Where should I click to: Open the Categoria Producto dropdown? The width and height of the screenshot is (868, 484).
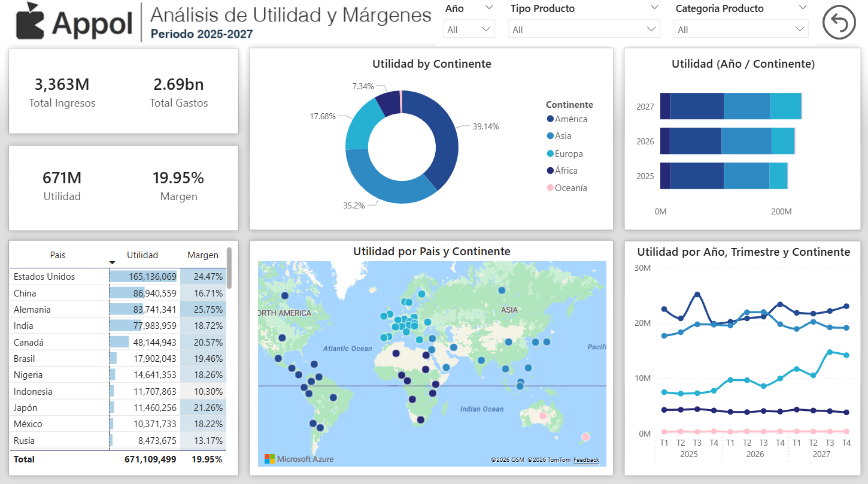tap(740, 28)
